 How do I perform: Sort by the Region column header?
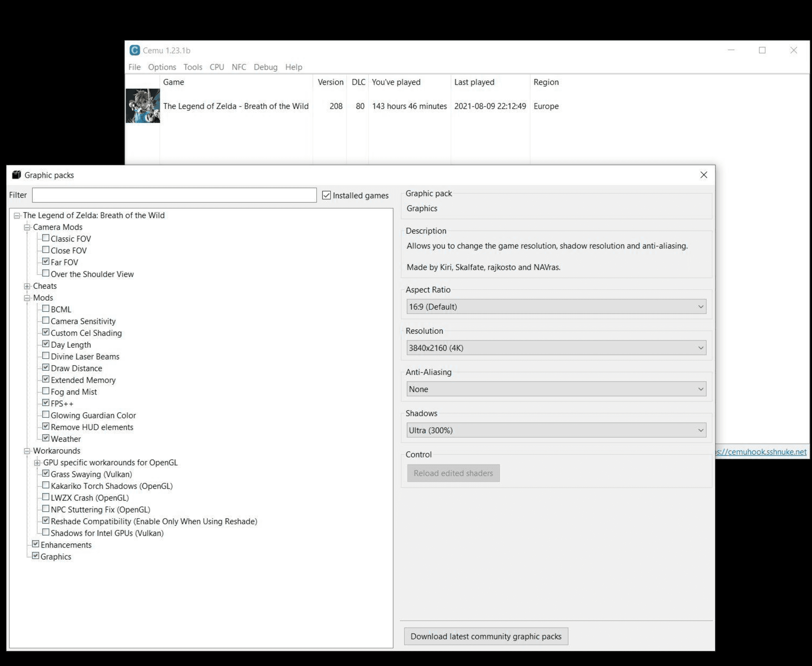546,82
